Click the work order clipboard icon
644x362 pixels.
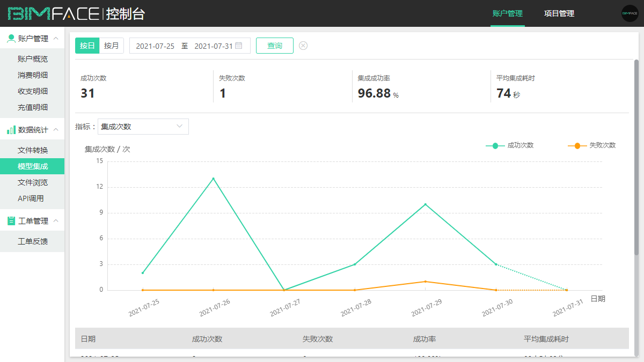[11, 221]
